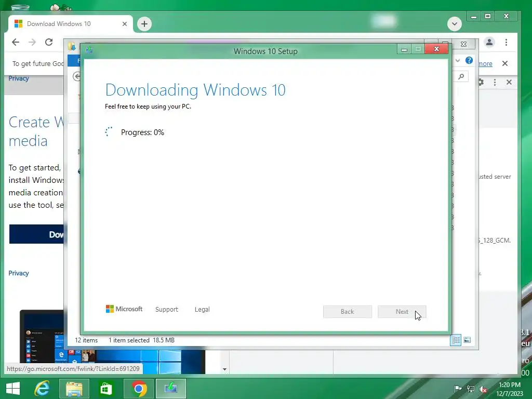Click the Learn more link in info bar
532x399 pixels.
485,63
